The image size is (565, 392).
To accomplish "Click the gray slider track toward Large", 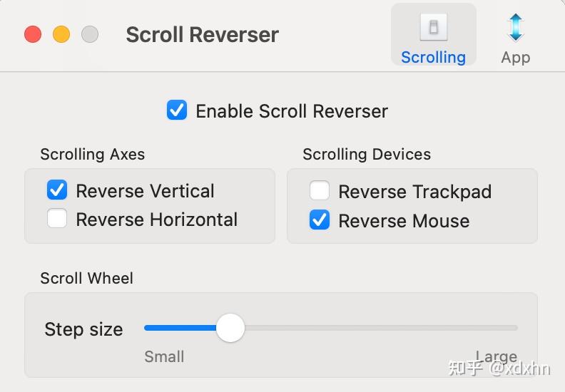I will coord(381,328).
